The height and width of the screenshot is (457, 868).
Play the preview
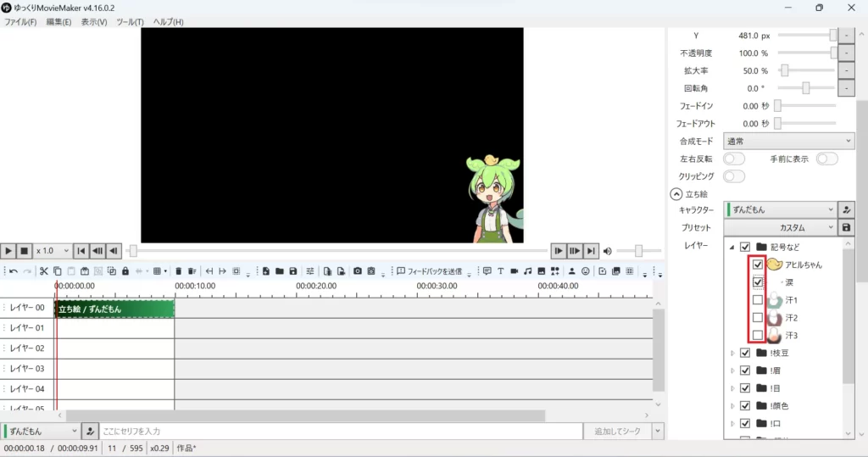tap(8, 251)
